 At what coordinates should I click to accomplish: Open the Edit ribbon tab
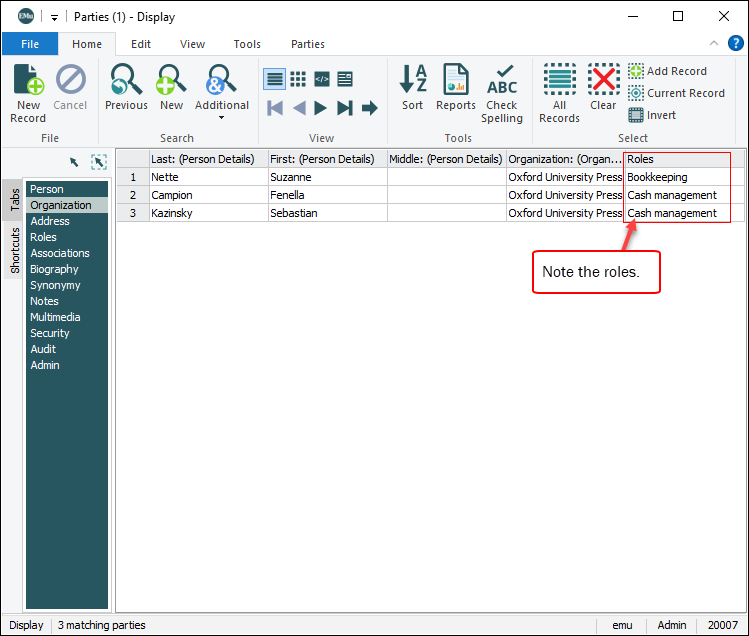(x=141, y=44)
